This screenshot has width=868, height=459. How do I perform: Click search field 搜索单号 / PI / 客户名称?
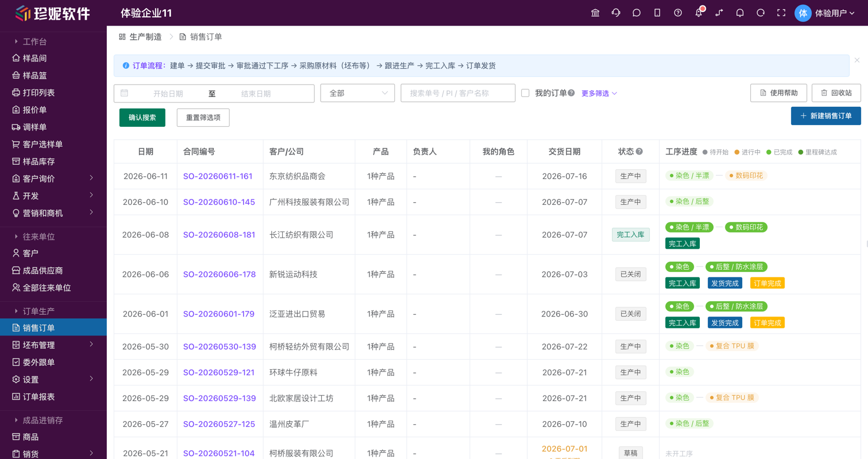458,93
